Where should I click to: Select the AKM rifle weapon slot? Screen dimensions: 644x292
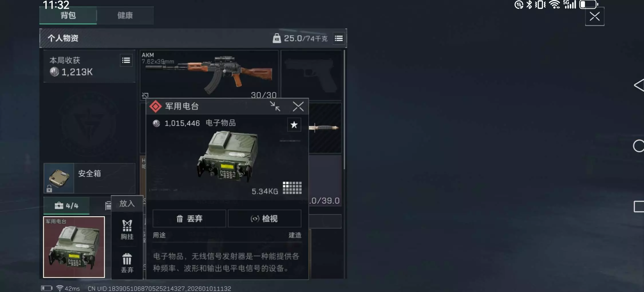pyautogui.click(x=209, y=75)
